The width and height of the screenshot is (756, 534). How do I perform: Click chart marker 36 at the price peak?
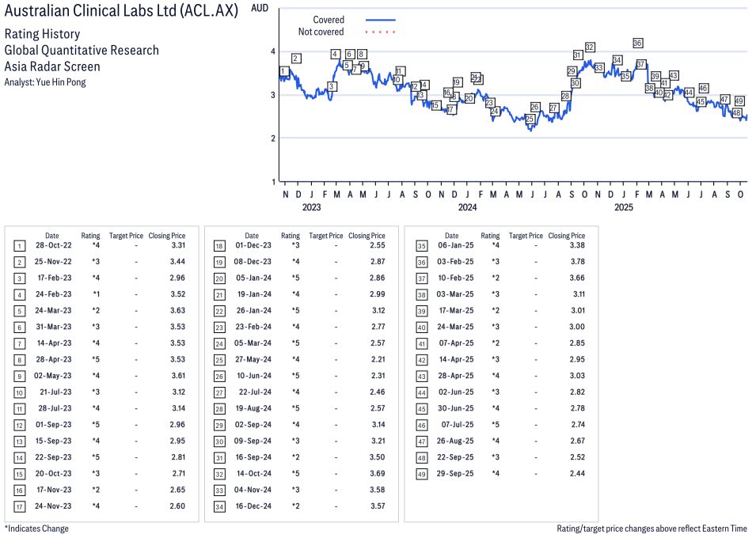click(638, 43)
